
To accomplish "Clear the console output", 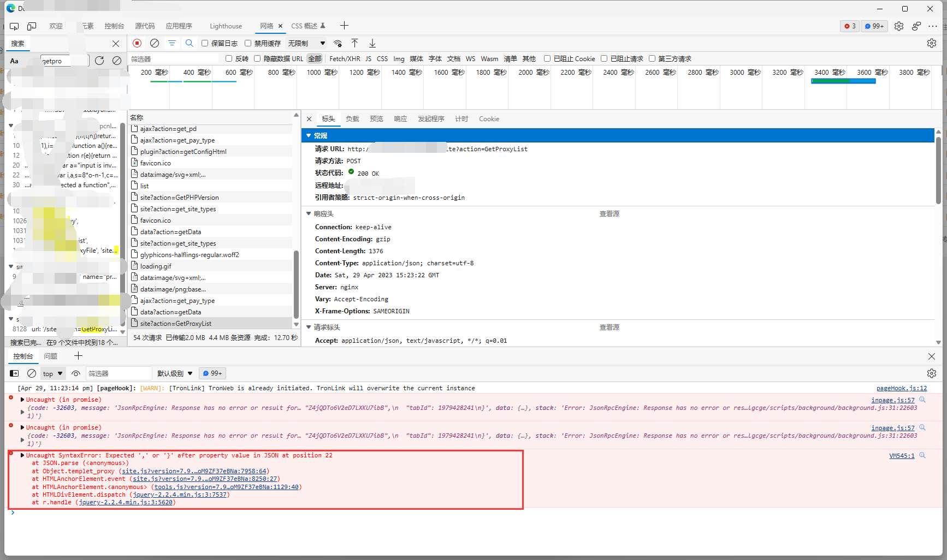I will pyautogui.click(x=32, y=373).
